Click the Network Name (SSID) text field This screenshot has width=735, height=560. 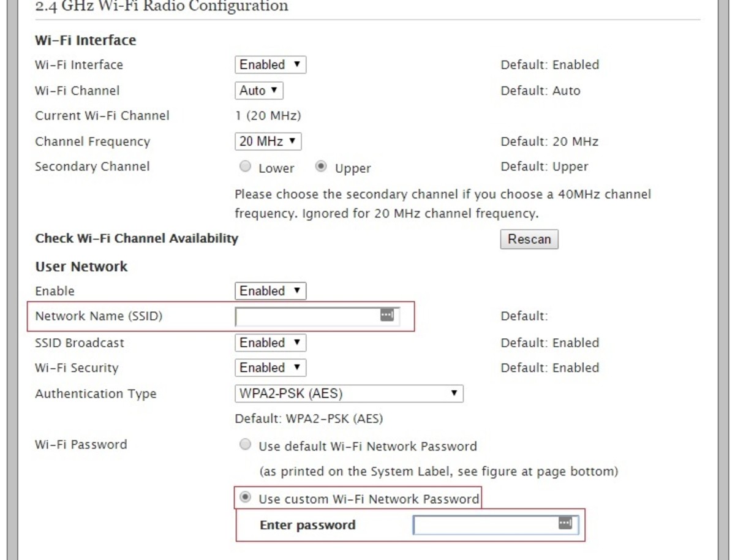[307, 317]
